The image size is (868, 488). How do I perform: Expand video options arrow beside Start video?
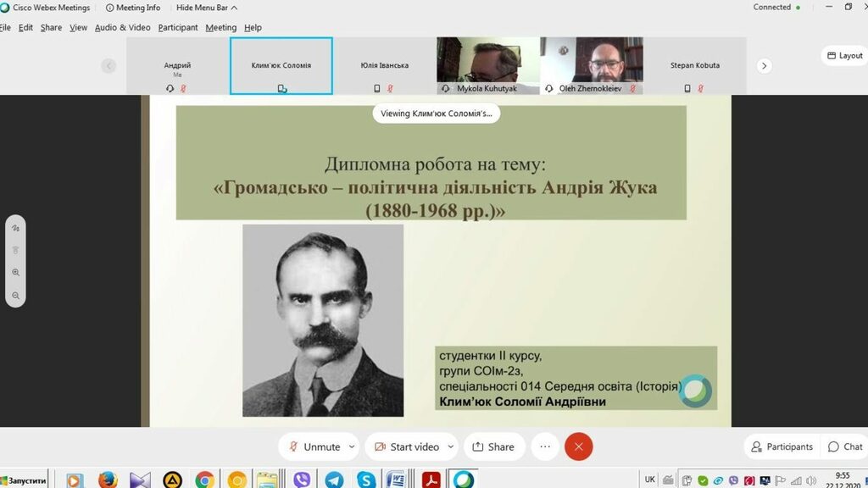click(451, 446)
